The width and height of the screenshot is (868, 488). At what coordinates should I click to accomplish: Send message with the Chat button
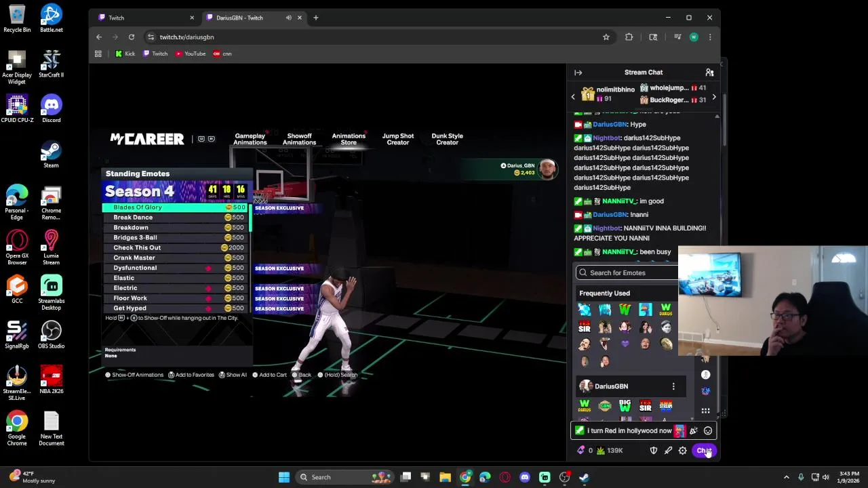703,451
